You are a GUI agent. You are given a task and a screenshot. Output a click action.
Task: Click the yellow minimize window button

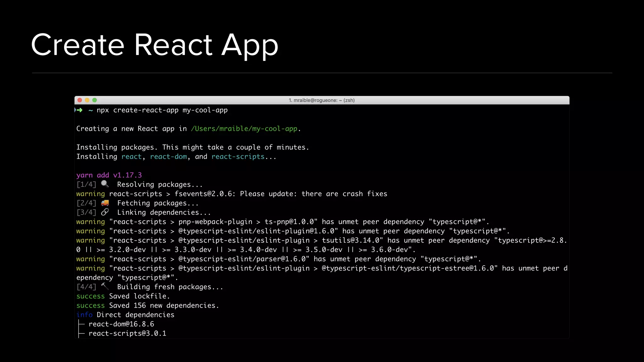point(87,100)
